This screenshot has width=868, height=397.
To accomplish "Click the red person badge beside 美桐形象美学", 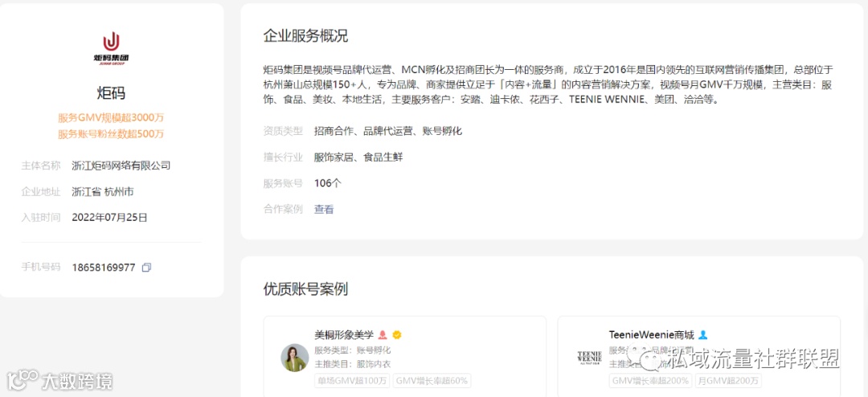I will point(383,335).
